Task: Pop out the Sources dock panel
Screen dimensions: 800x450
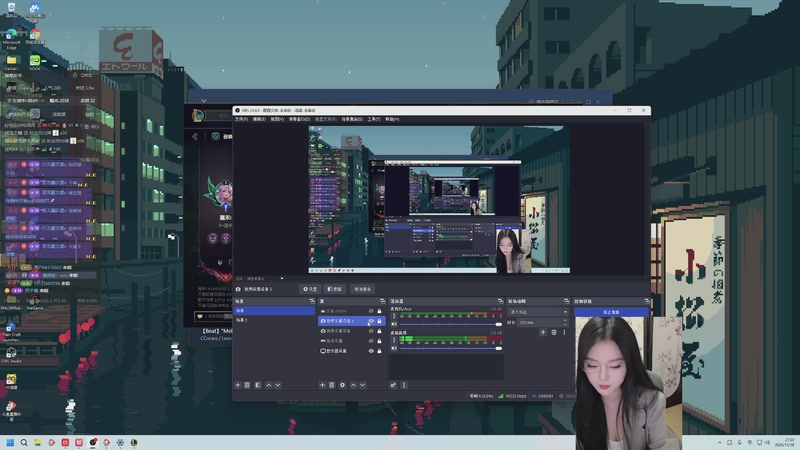Action: (x=383, y=302)
